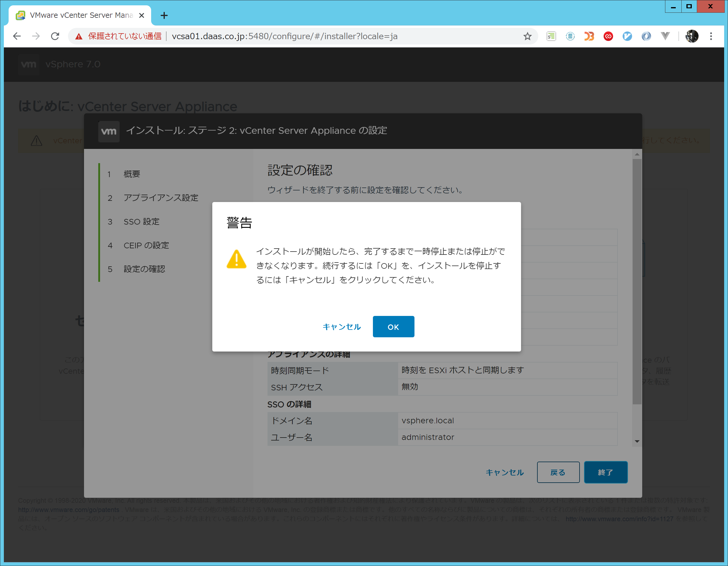Open the green spreadsheet extension icon
Screen dimensions: 728x566
tap(551, 36)
